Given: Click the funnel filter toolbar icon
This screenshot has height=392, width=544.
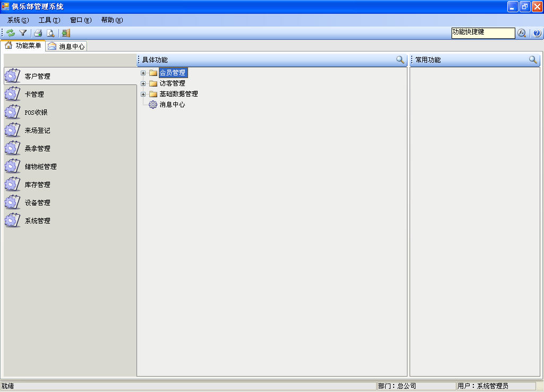Looking at the screenshot, I should (x=23, y=33).
